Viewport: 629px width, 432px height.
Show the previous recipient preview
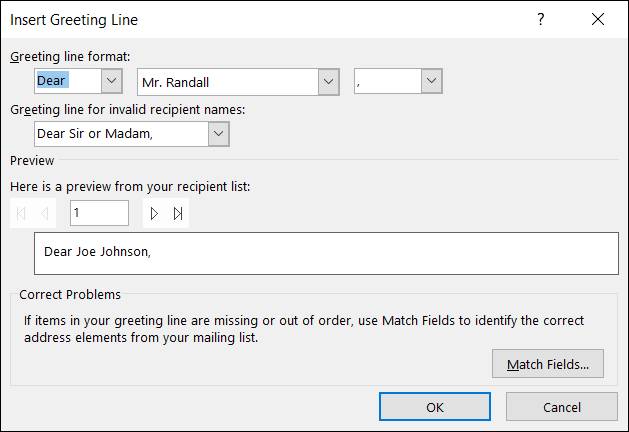pos(44,213)
